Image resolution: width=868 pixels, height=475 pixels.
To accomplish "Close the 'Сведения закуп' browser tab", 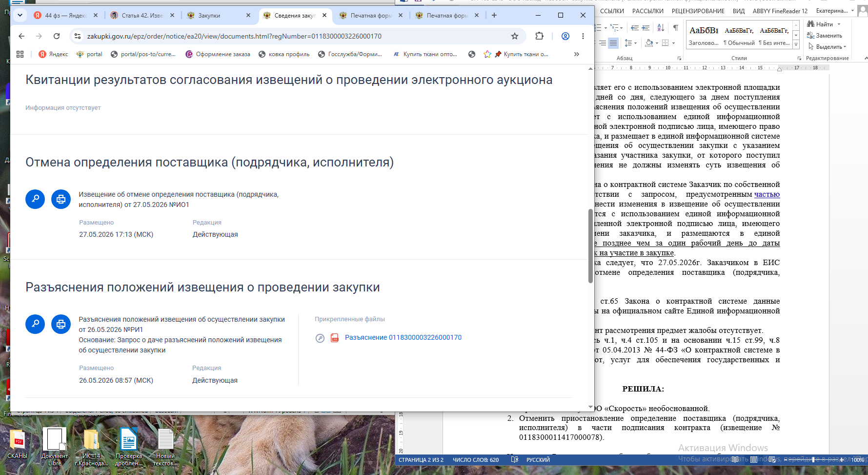I will click(324, 15).
